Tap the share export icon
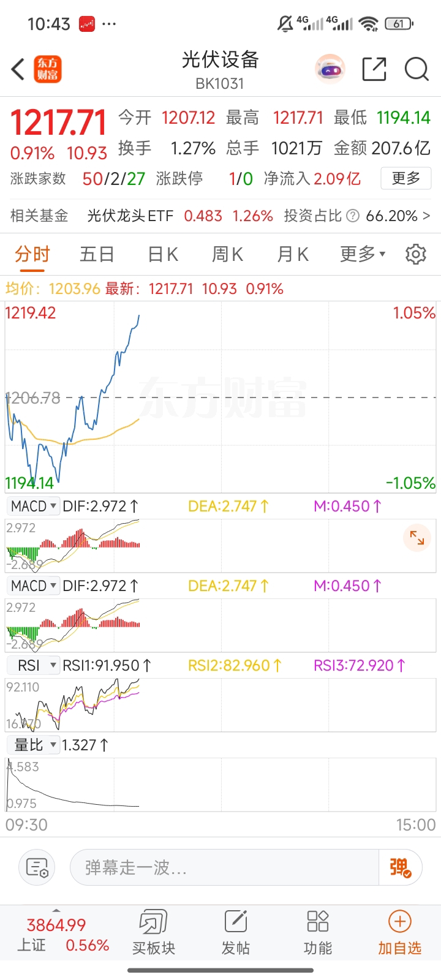The height and width of the screenshot is (980, 441). point(374,69)
